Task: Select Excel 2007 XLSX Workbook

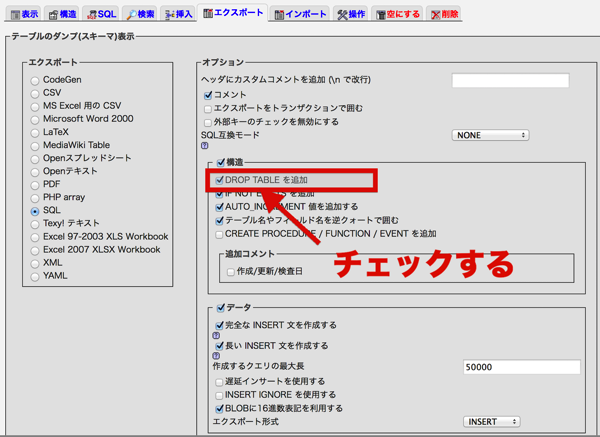Action: (35, 250)
